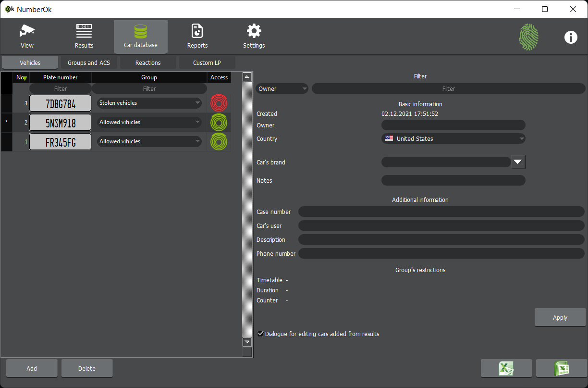The image size is (588, 388).
Task: Click the Car's brand input field
Action: click(x=446, y=162)
